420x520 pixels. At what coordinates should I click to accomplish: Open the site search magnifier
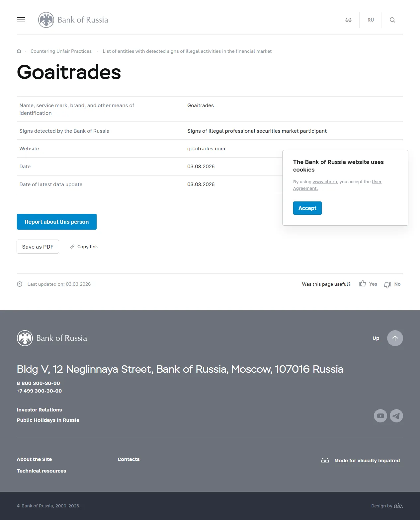(x=392, y=20)
